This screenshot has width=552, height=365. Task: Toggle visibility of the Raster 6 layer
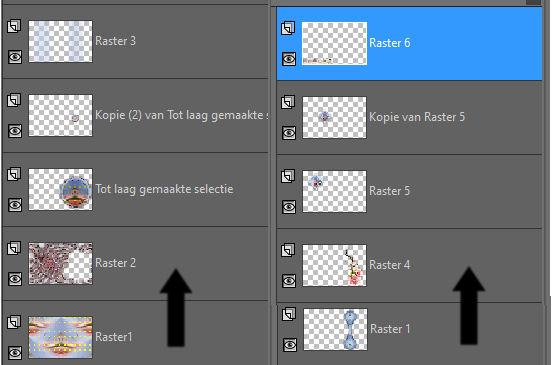click(289, 59)
